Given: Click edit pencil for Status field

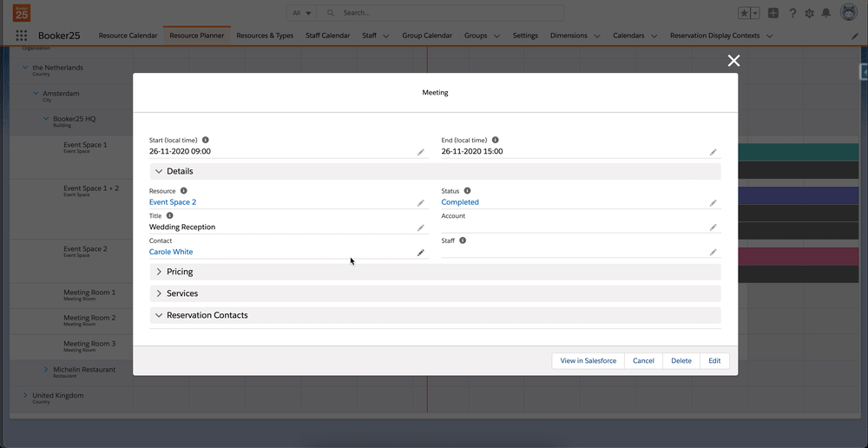Looking at the screenshot, I should [713, 203].
